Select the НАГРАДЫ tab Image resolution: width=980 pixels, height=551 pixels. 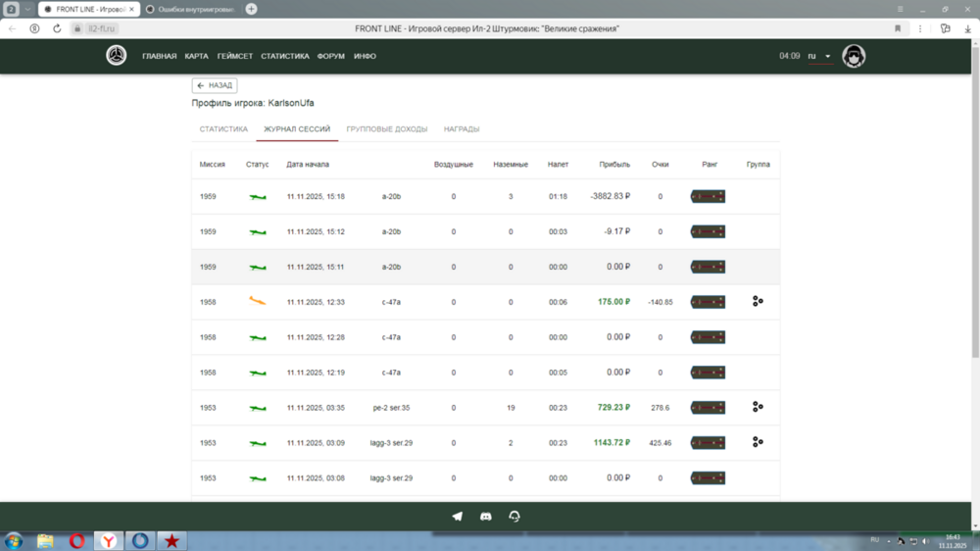click(x=462, y=129)
